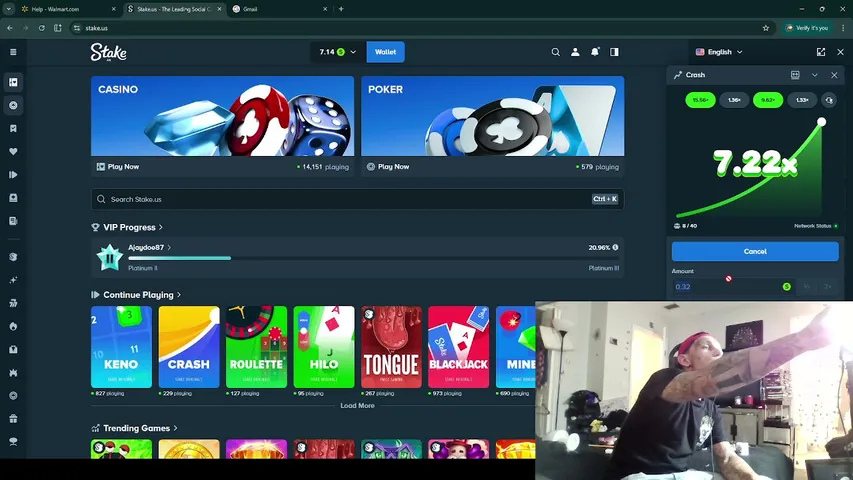Select the 15.56x crash result pill
Image resolution: width=853 pixels, height=480 pixels.
click(x=700, y=100)
